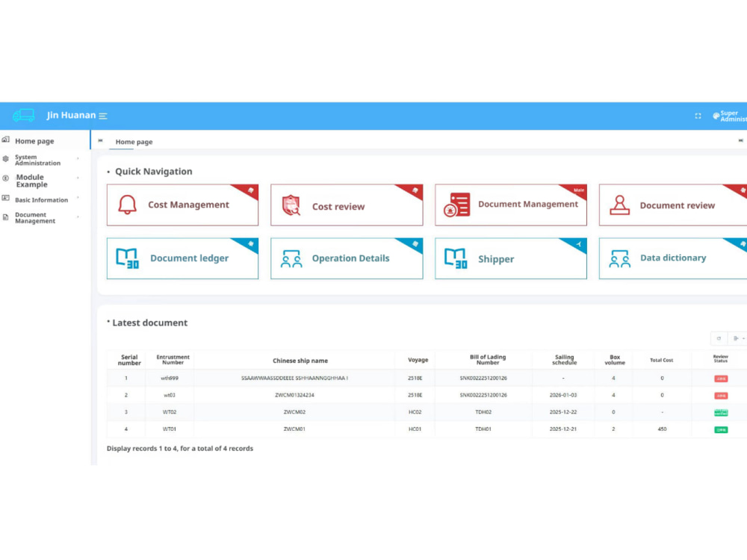Select Home page in sidebar menu
This screenshot has height=560, width=747.
point(45,140)
